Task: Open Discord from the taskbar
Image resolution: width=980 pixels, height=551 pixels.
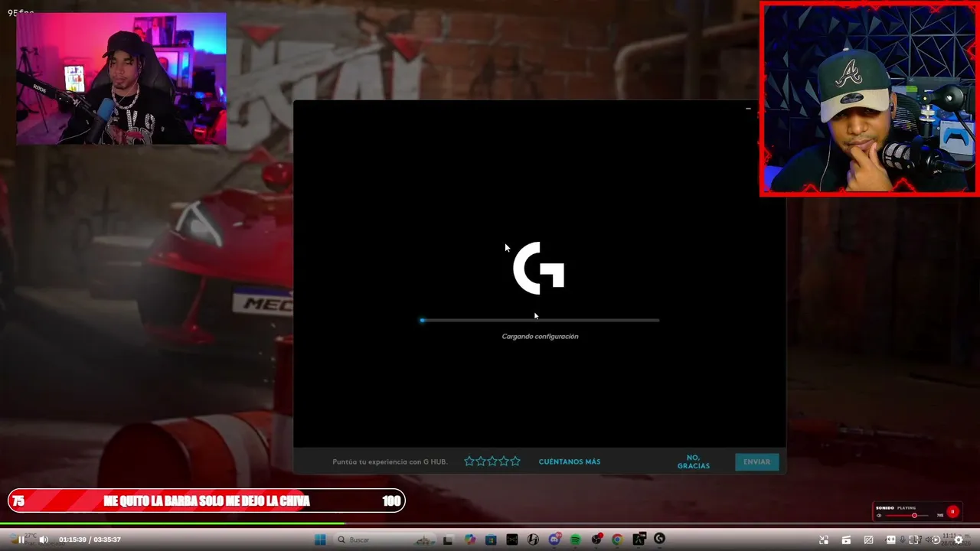Action: click(554, 540)
